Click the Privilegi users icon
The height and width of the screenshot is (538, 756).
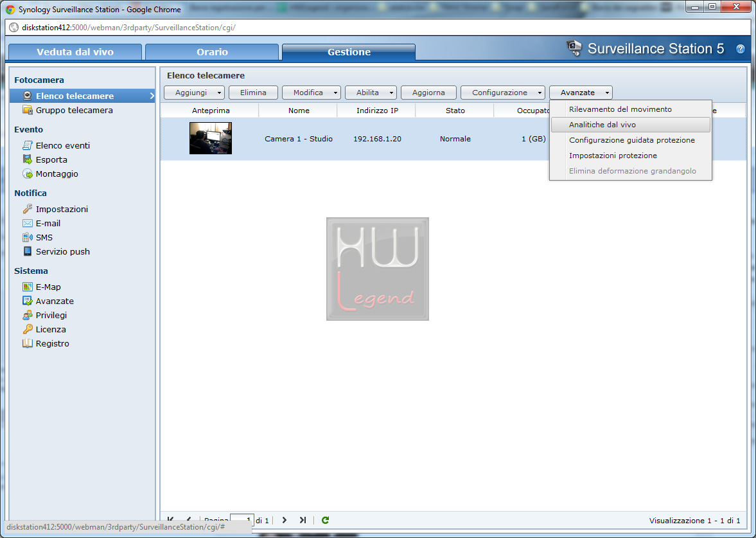click(x=28, y=315)
